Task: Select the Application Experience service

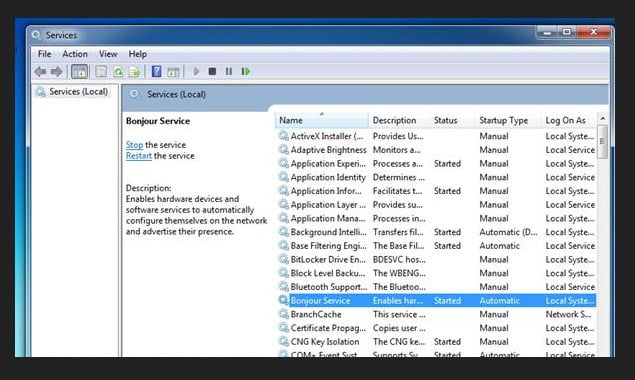Action: pos(436,164)
